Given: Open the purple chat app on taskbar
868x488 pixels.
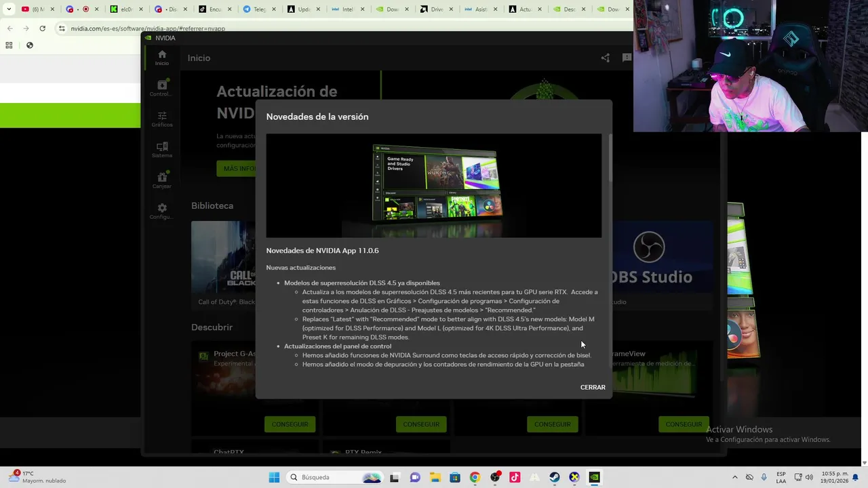Looking at the screenshot, I should pyautogui.click(x=415, y=477).
